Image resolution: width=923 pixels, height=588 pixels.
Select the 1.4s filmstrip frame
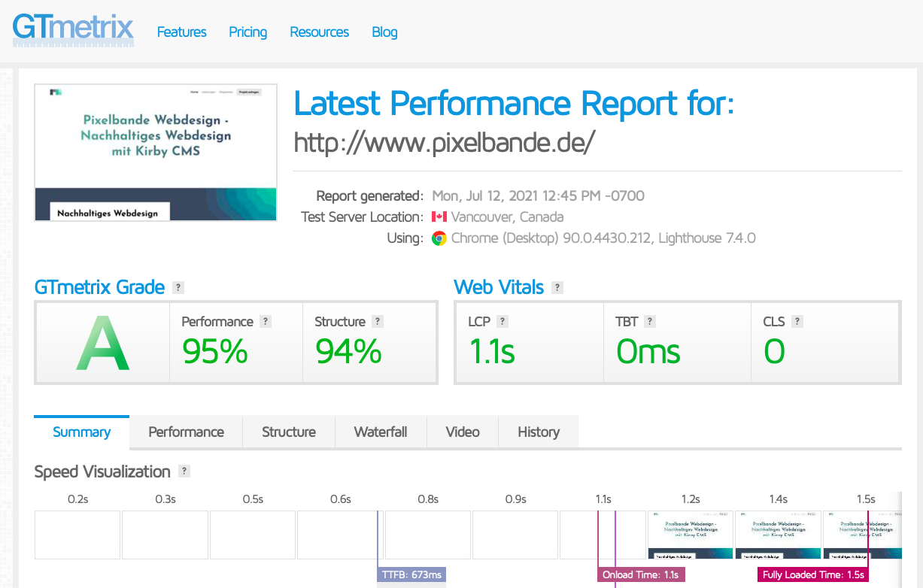pos(778,535)
